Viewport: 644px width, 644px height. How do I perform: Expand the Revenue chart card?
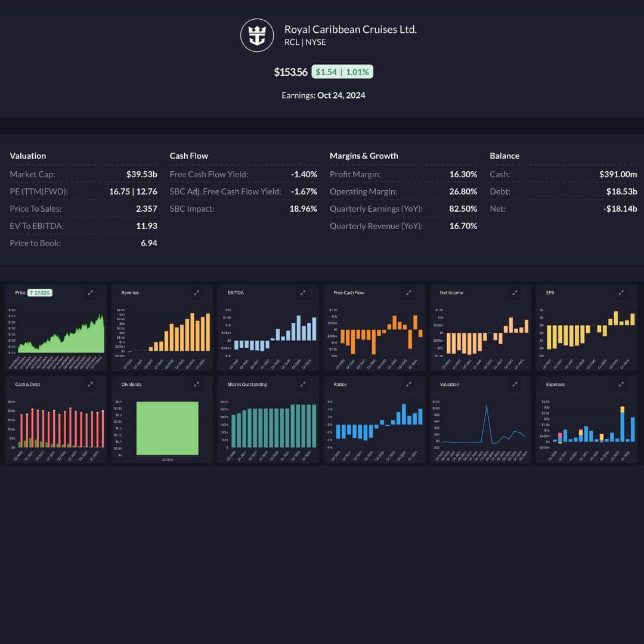[197, 293]
